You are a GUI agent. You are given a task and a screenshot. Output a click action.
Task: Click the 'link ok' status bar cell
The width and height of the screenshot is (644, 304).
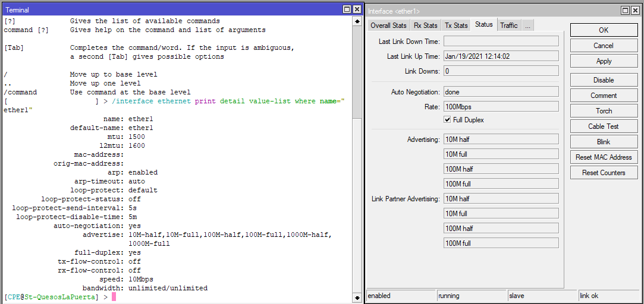610,295
